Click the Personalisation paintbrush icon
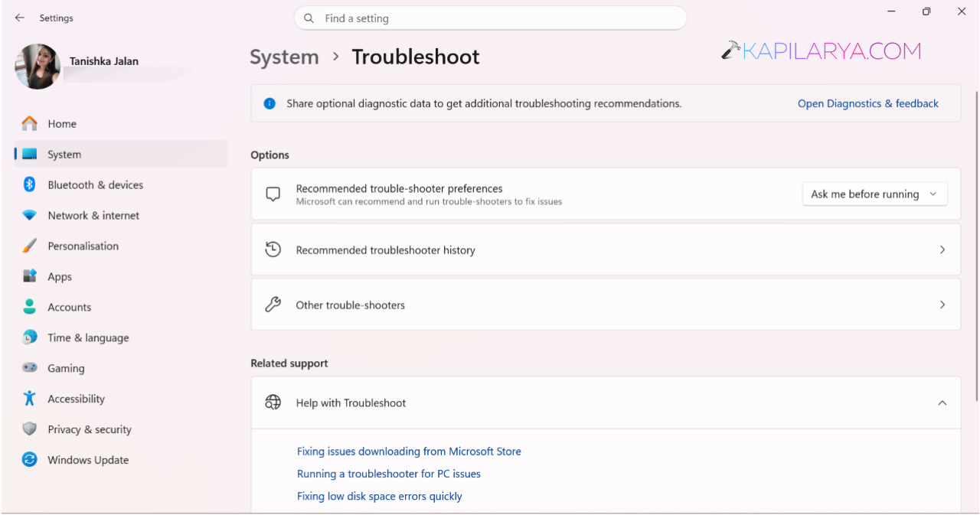 click(x=29, y=246)
